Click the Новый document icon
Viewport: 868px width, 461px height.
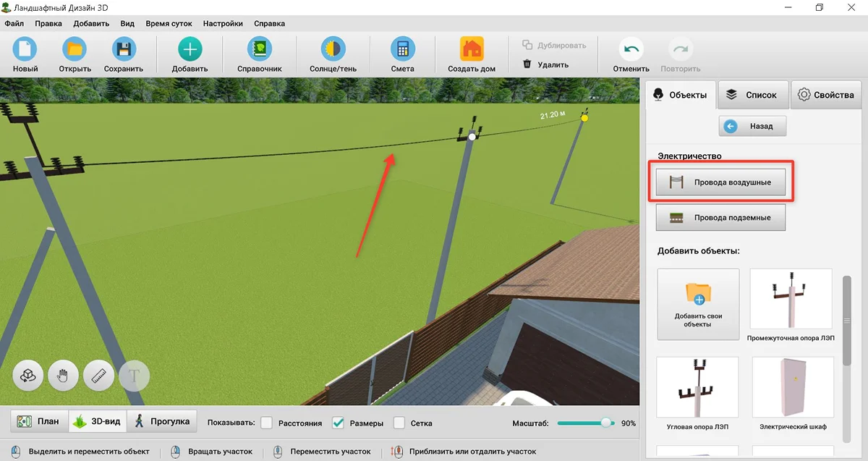click(25, 49)
